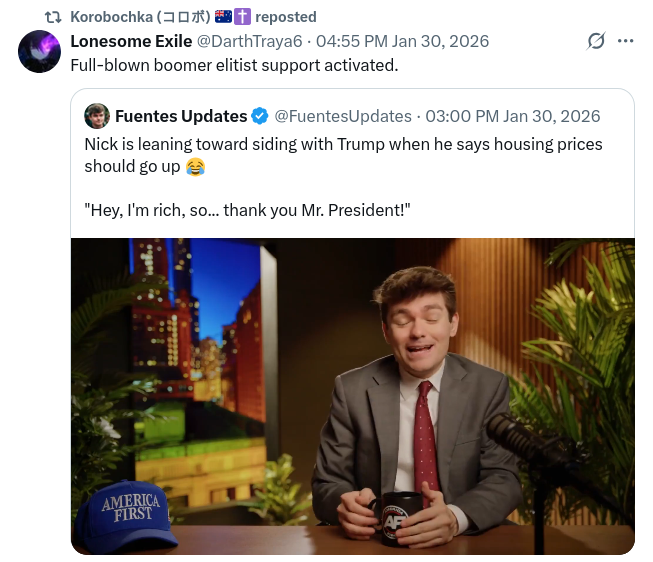Open Lonesome Exile's profile avatar

coord(39,51)
